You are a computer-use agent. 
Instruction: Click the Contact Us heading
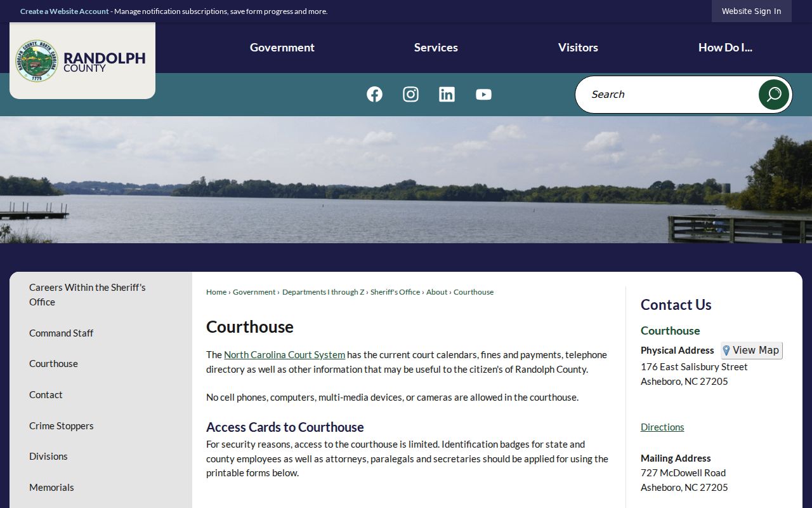pyautogui.click(x=676, y=305)
